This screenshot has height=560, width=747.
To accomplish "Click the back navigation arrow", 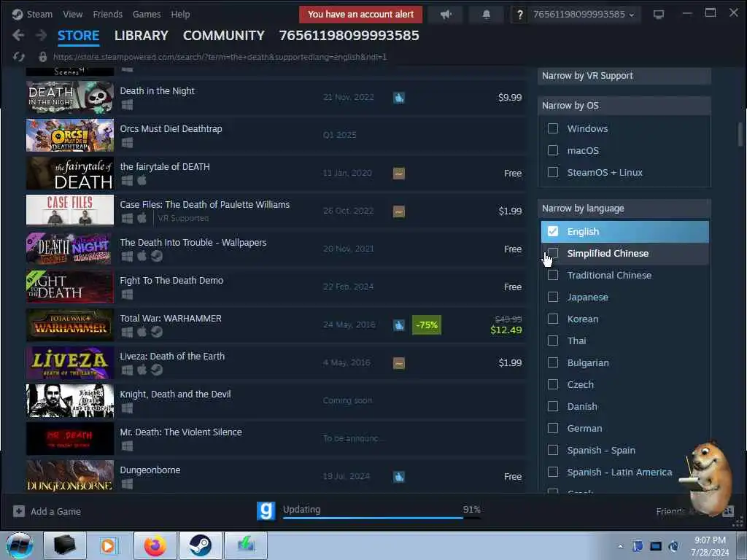I will tap(18, 35).
